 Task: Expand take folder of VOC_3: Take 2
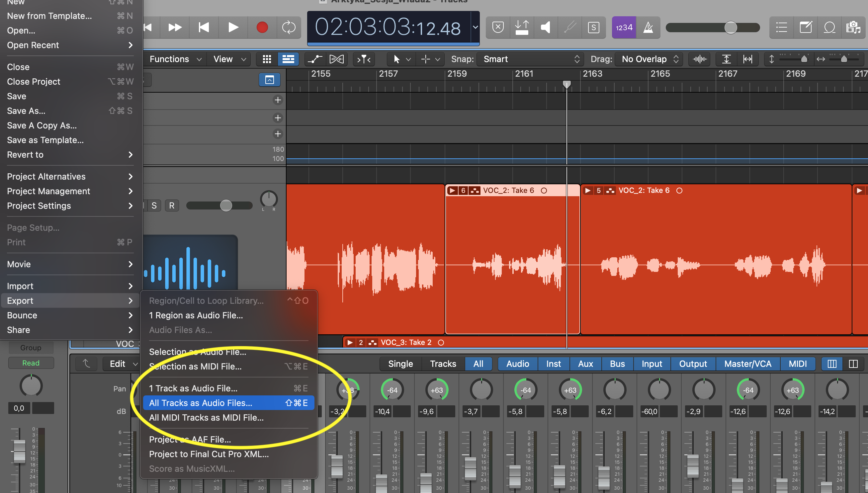350,342
